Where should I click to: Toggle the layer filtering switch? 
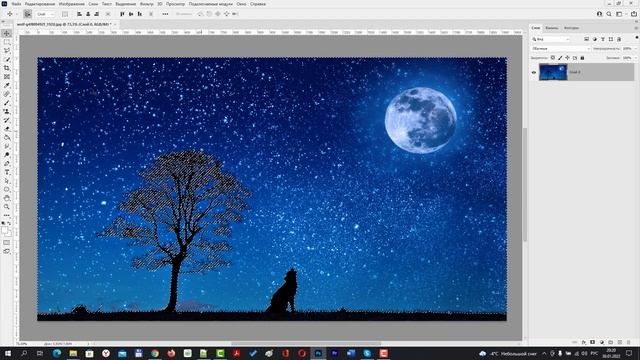tap(637, 38)
